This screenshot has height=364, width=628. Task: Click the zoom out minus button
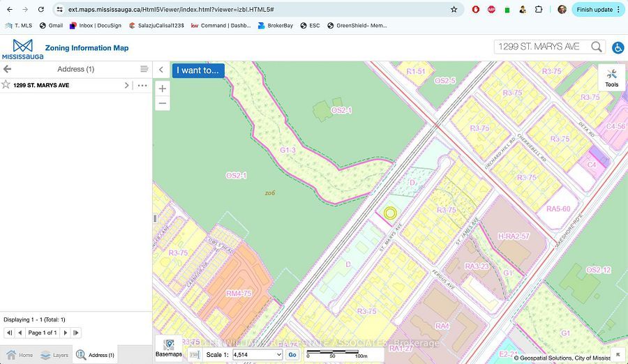[163, 103]
